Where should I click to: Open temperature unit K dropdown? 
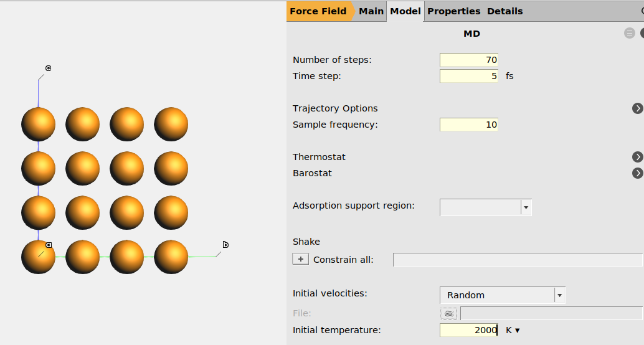click(513, 330)
